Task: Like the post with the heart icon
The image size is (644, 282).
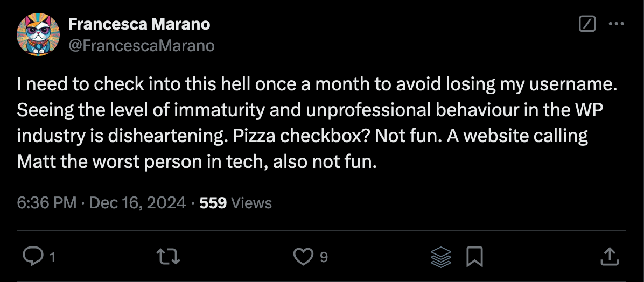Action: click(x=302, y=257)
